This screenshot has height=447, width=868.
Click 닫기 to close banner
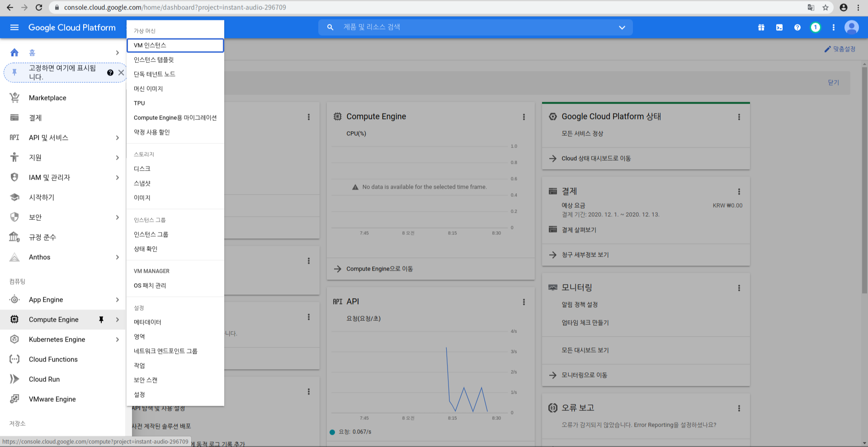[833, 82]
